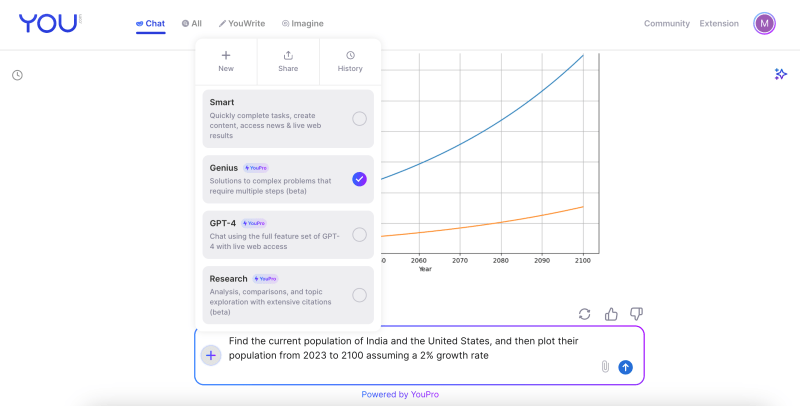Select the Smart mode radio button

[359, 118]
